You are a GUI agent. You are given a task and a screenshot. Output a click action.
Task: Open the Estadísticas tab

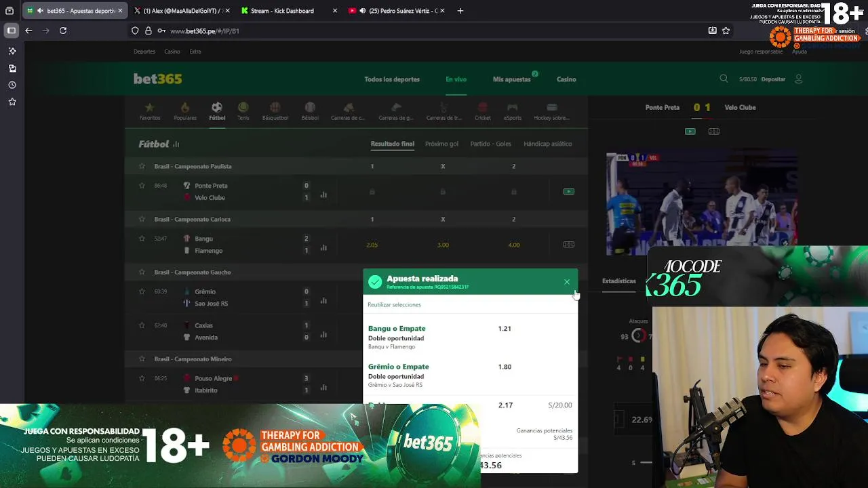click(619, 281)
